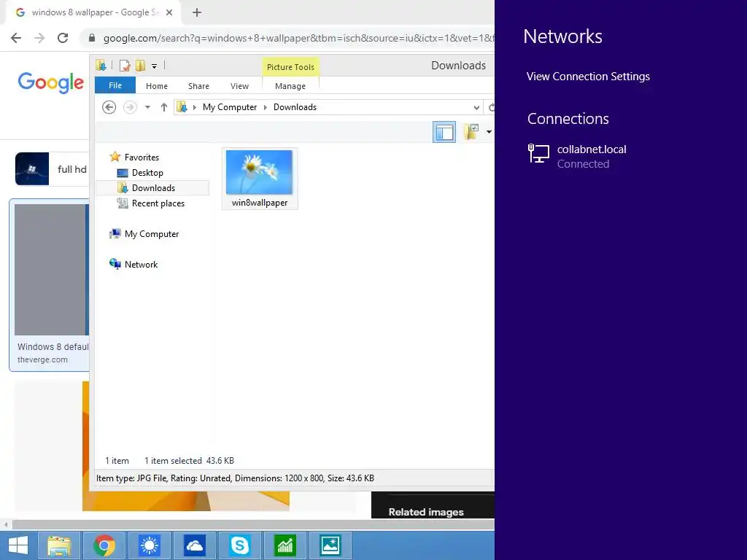Screen dimensions: 747x560
Task: Click the Windows 8 default wallpaper result
Action: click(49, 285)
